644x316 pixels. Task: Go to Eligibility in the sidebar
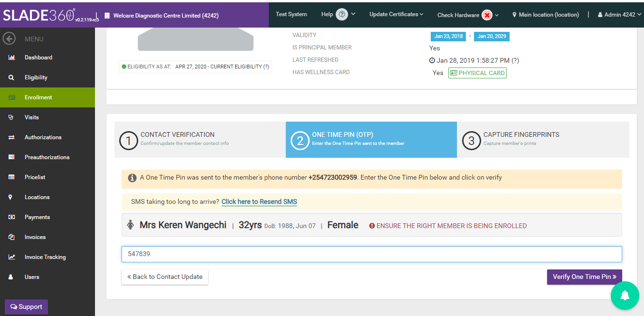tap(47, 77)
